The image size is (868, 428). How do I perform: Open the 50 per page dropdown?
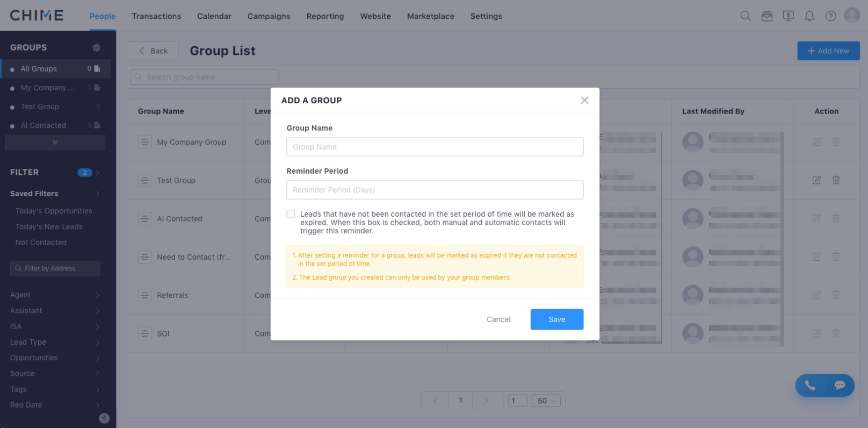(547, 401)
